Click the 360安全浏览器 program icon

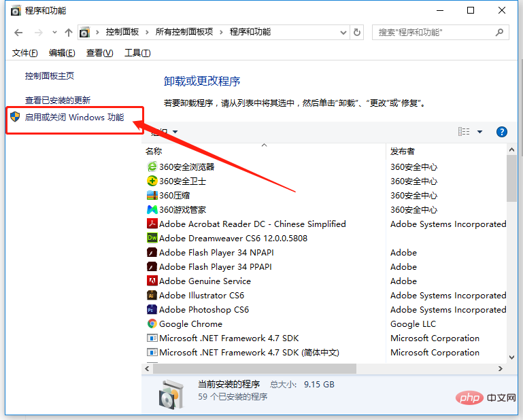(152, 167)
